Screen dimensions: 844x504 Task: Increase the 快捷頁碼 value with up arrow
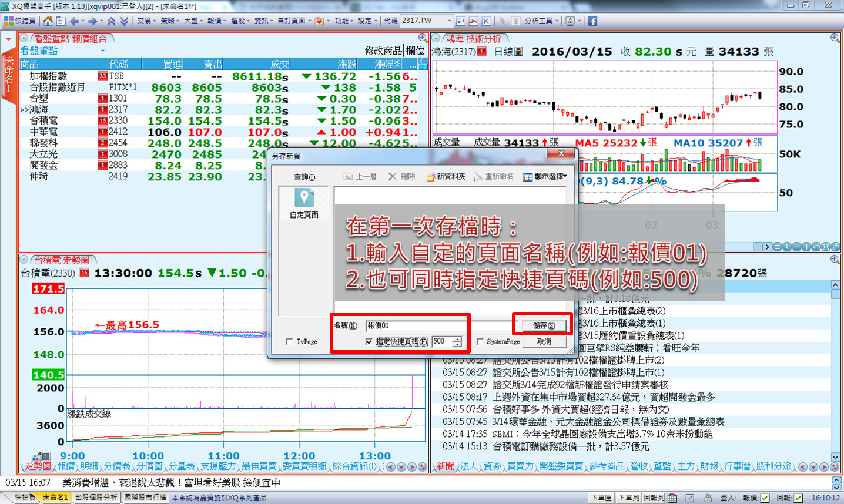(x=457, y=338)
